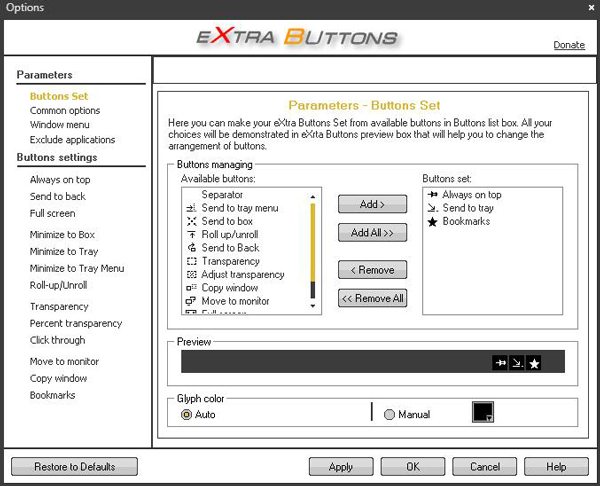
Task: Click the Send to box icon in Available list
Action: click(191, 221)
